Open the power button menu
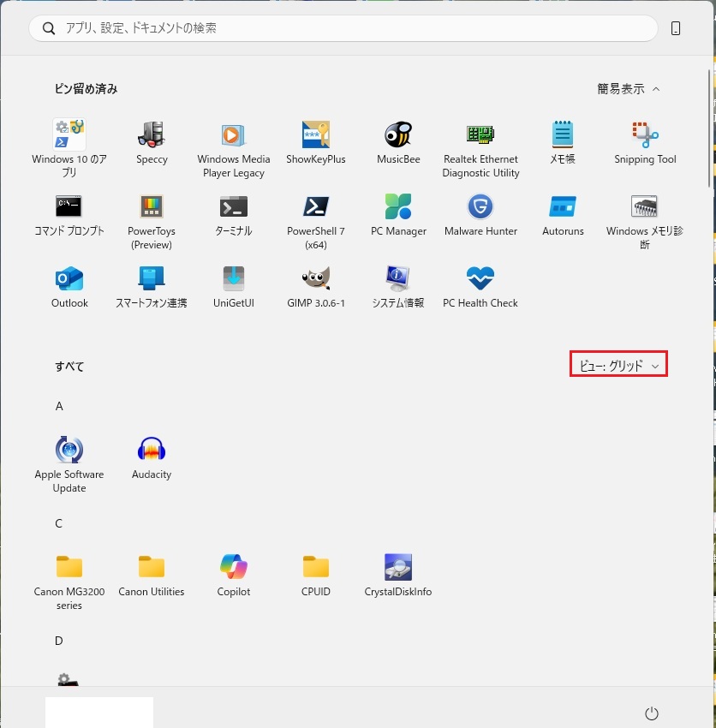Screen dimensions: 716x728 pos(652,713)
